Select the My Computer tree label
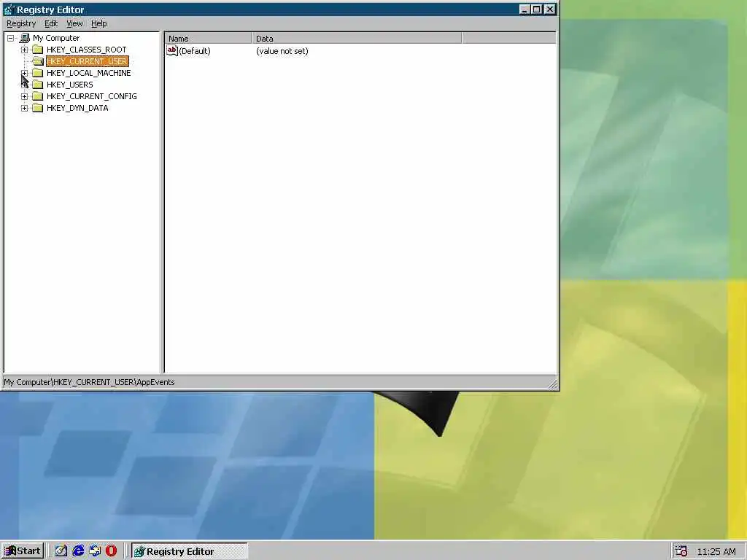The image size is (747, 560). coord(56,38)
